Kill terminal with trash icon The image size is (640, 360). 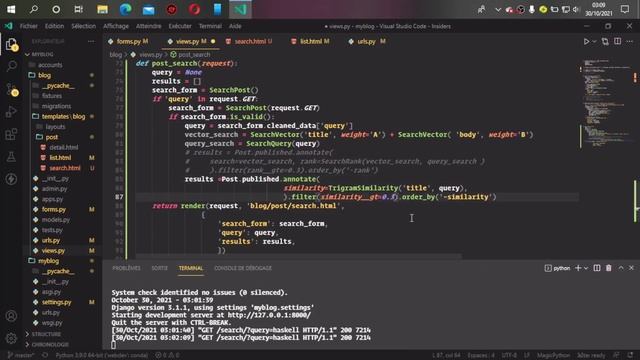(x=609, y=268)
